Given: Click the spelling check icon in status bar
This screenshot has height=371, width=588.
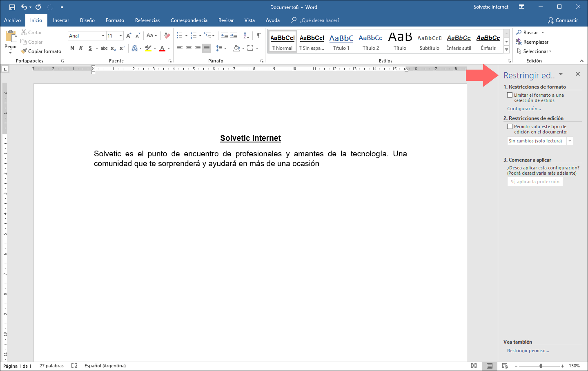Looking at the screenshot, I should coord(74,366).
